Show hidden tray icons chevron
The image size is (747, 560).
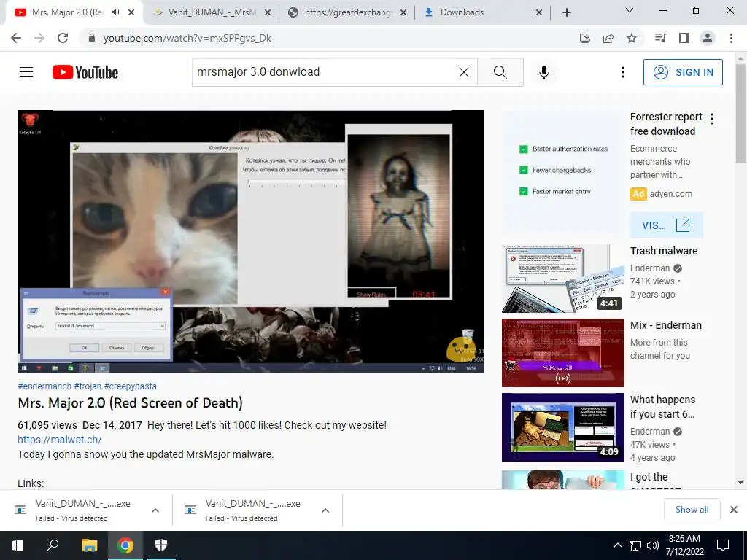pos(617,545)
